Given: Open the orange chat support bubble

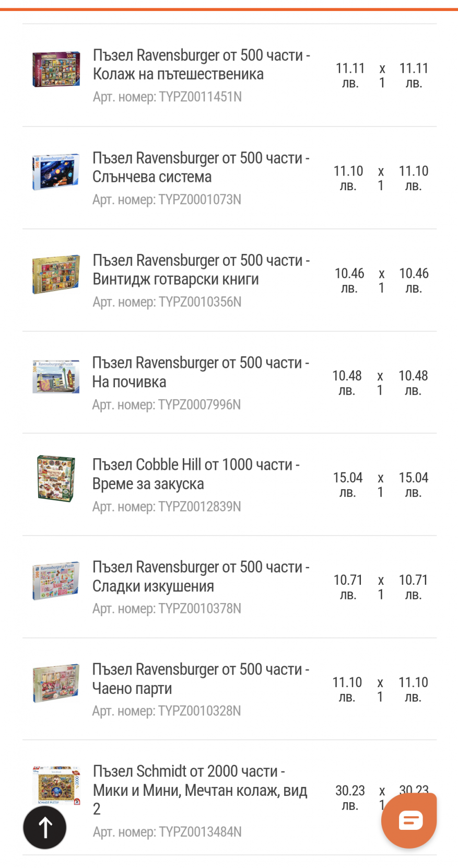Looking at the screenshot, I should pos(410,820).
